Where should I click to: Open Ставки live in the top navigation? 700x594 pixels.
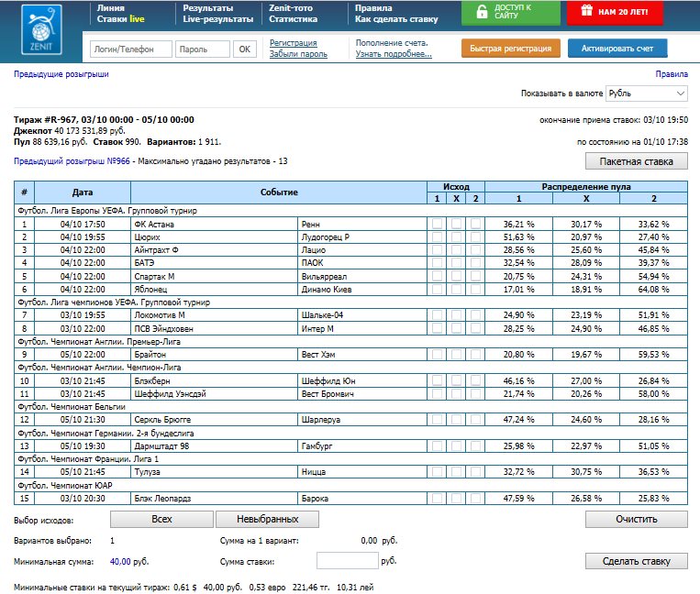[x=120, y=18]
